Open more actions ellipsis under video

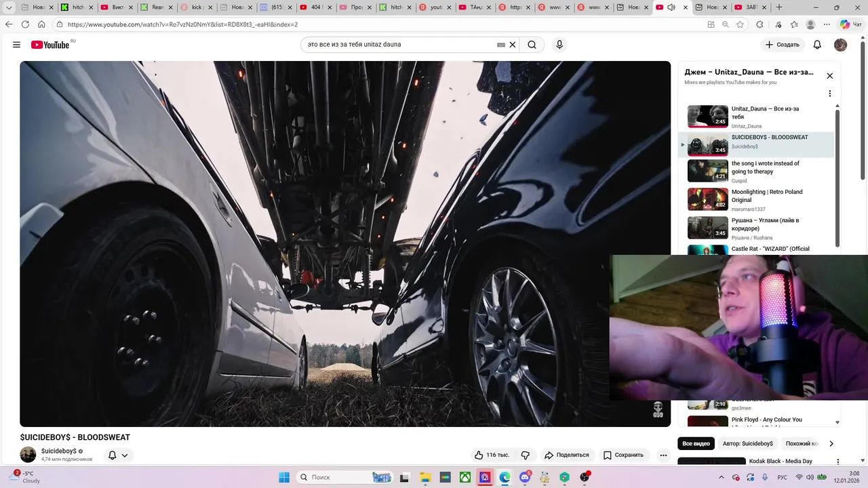664,455
